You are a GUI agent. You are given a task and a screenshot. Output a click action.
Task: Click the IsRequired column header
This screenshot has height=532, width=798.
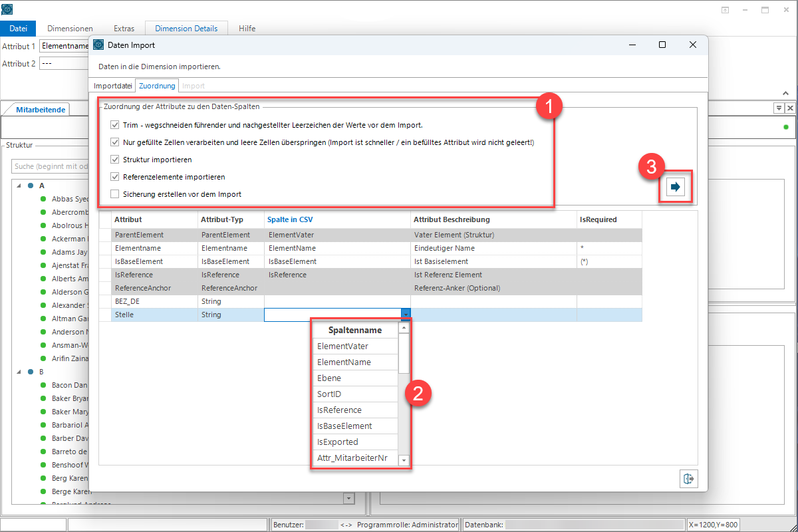(609, 219)
